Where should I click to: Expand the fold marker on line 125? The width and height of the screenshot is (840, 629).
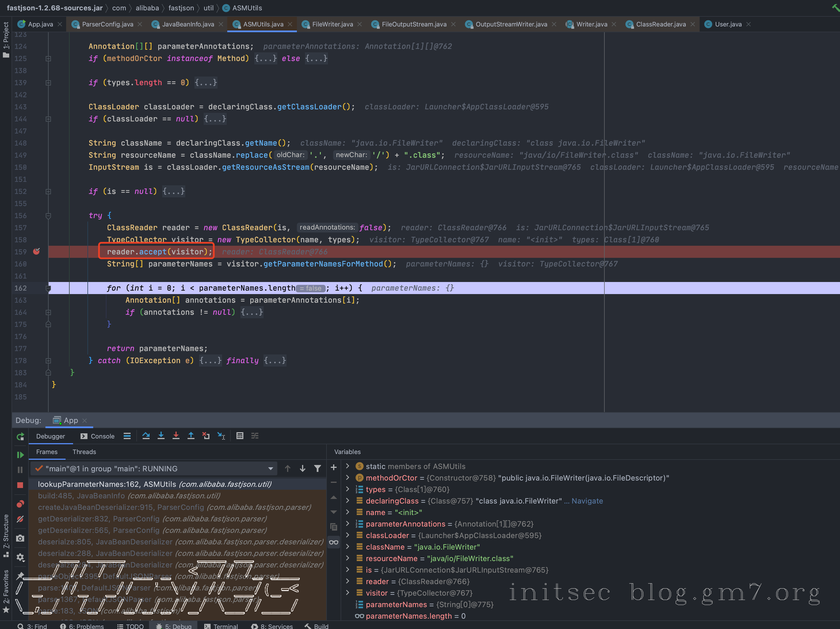[48, 58]
